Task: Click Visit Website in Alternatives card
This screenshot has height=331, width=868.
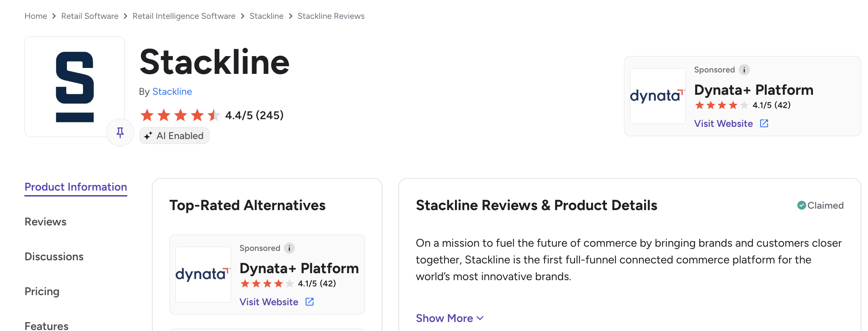Action: [269, 302]
